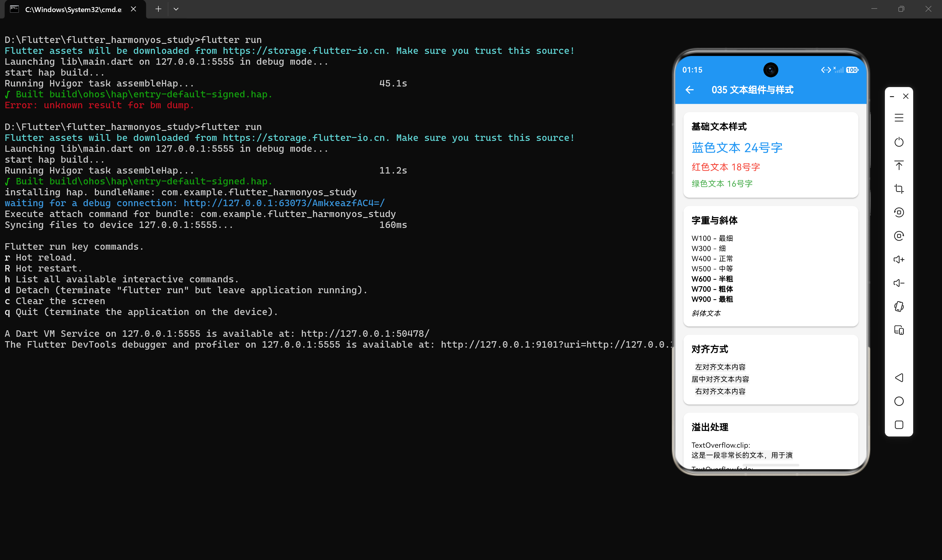Click the '左对齐文本内容' text
942x560 pixels.
(720, 367)
